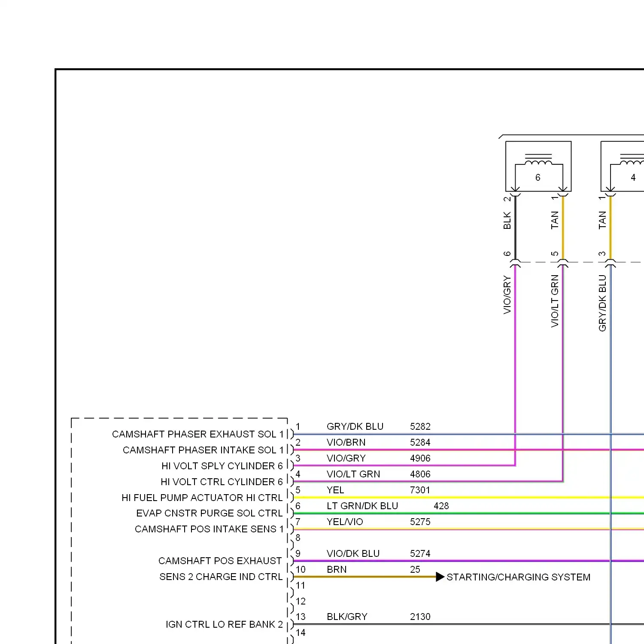Click connector pin number 10
This screenshot has height=644, width=644.
(x=301, y=569)
